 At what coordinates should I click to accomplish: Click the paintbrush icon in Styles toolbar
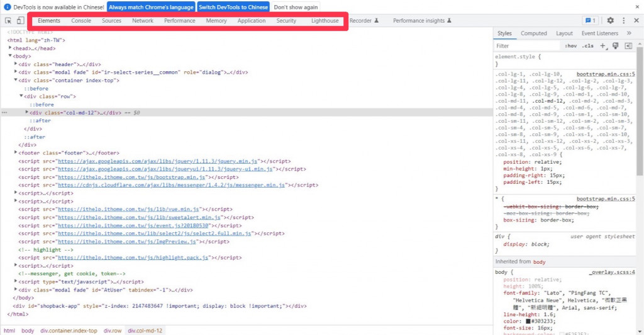(615, 46)
